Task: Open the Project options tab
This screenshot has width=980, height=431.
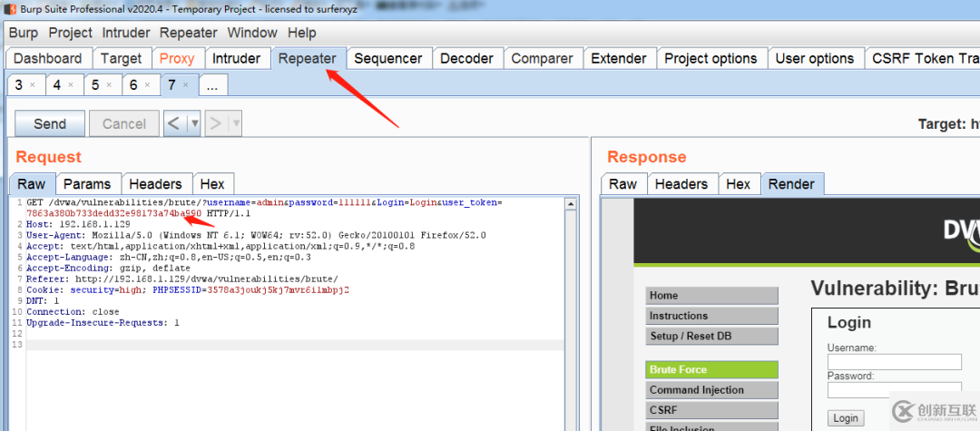Action: coord(710,59)
